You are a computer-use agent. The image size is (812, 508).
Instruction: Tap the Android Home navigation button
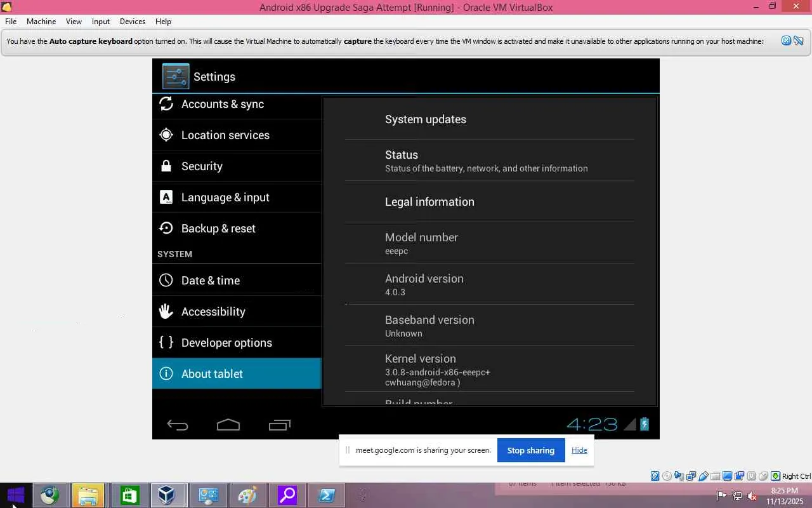[228, 425]
